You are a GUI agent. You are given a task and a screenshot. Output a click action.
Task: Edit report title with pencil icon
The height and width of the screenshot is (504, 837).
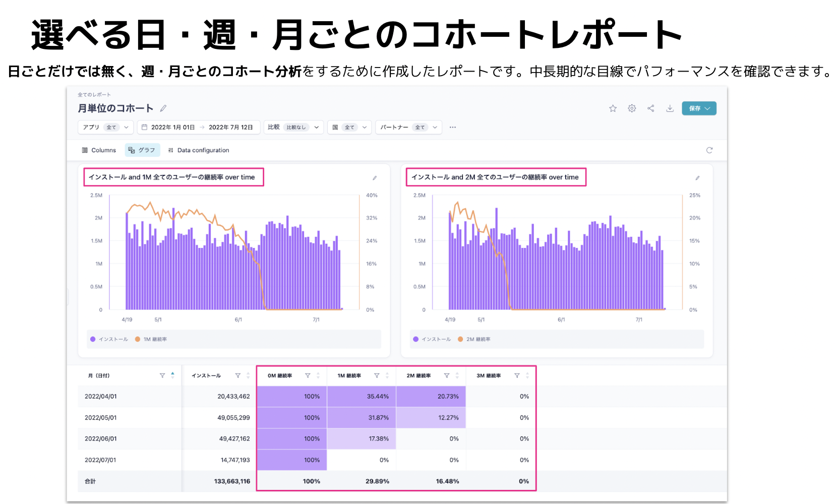[x=163, y=108]
